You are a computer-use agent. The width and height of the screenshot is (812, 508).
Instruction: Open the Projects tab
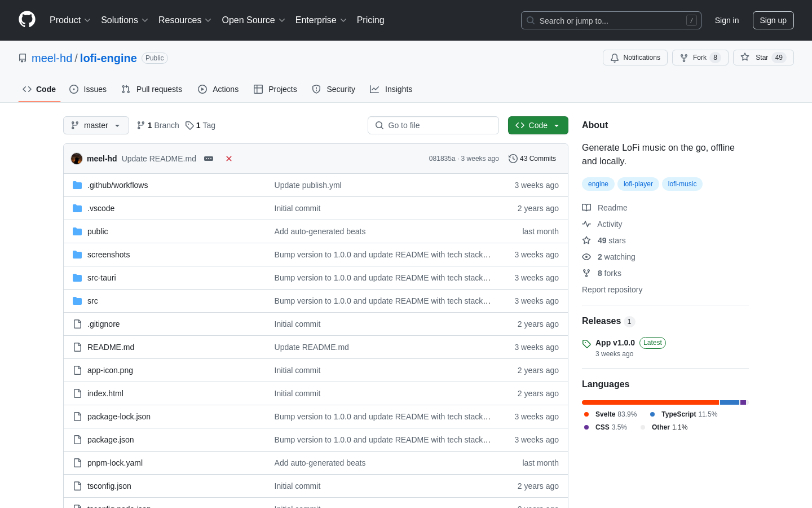(275, 89)
